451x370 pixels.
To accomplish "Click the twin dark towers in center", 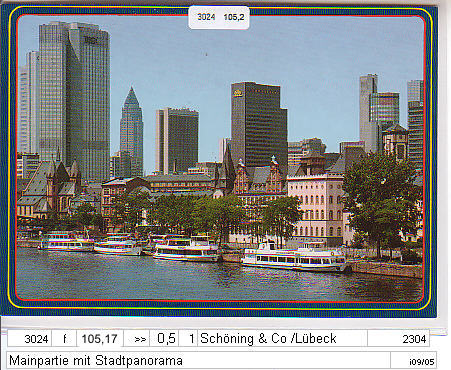I will pos(177,140).
